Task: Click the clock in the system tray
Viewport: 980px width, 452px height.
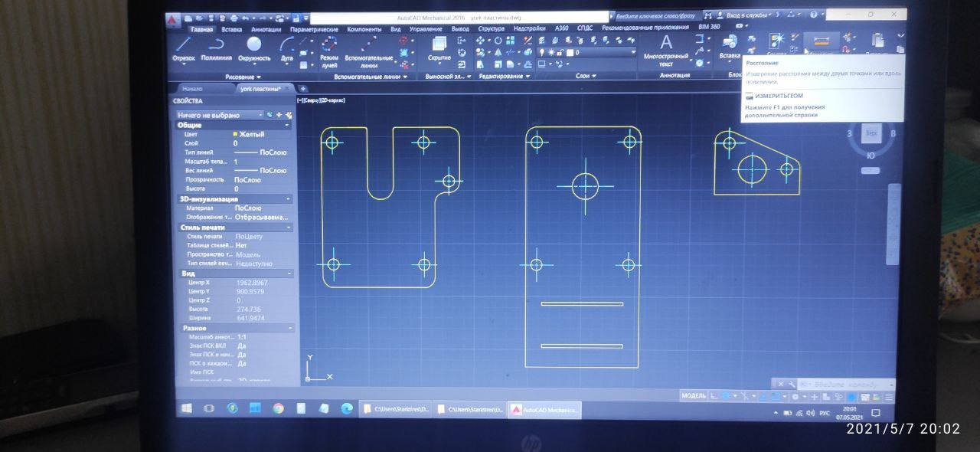Action: click(x=849, y=414)
